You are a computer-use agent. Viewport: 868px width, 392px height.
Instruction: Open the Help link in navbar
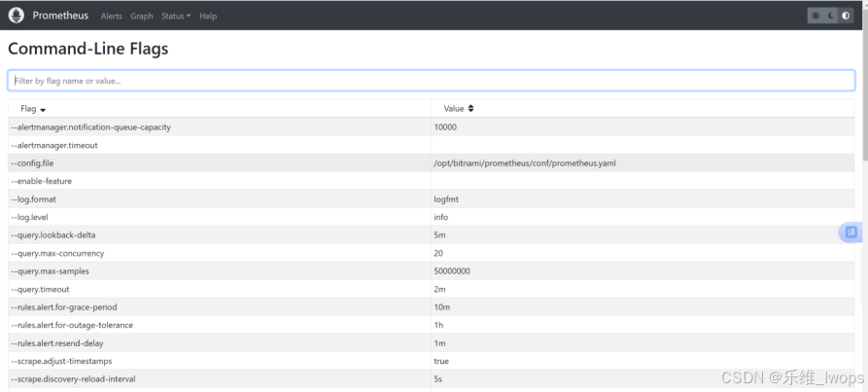[208, 17]
